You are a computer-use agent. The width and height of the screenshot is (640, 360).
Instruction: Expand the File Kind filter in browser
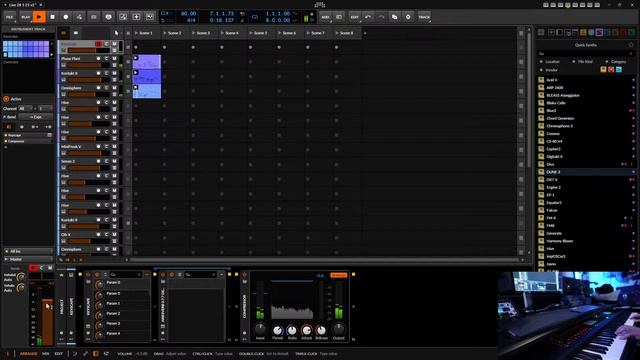583,62
